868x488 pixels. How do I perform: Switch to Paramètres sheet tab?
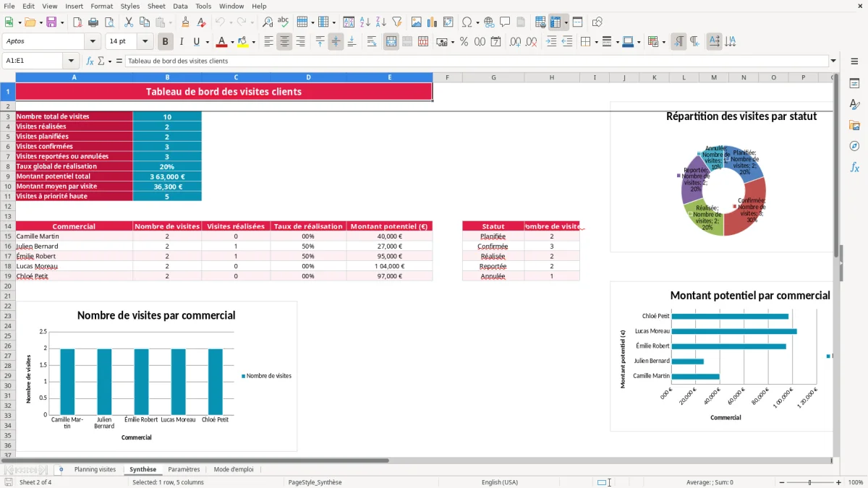click(184, 469)
